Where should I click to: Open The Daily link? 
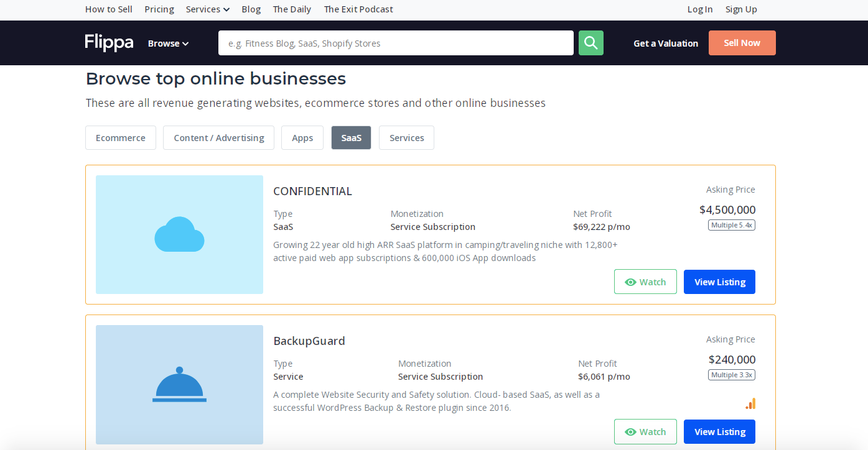pyautogui.click(x=292, y=9)
